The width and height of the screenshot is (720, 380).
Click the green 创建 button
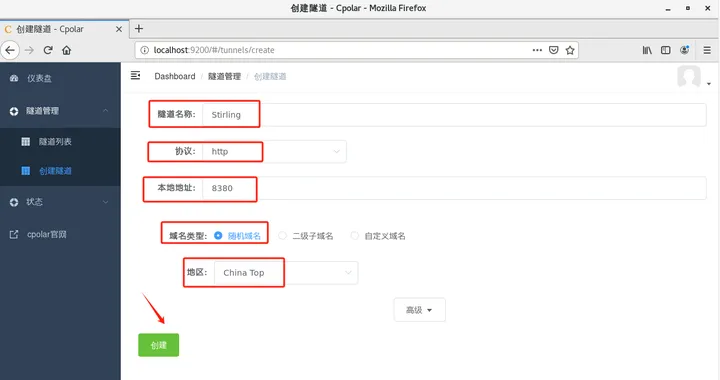[x=158, y=345]
